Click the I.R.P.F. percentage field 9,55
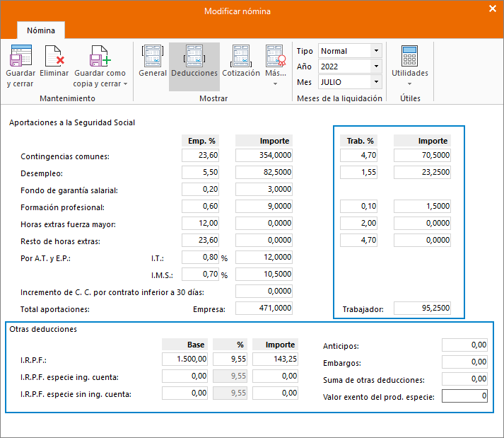504x438 pixels. (x=230, y=359)
